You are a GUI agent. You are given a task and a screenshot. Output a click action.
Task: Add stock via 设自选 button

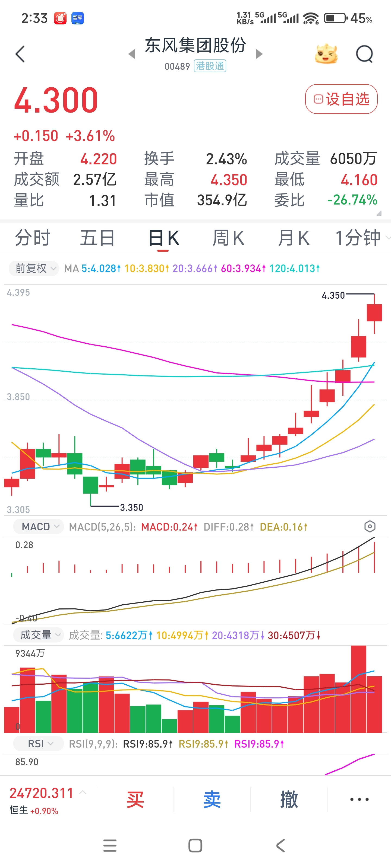341,99
